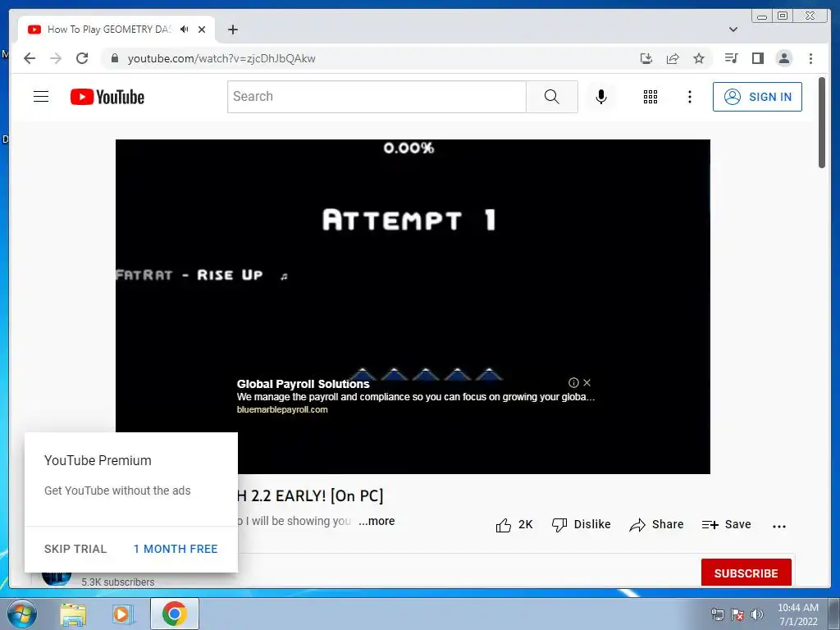Click the search magnifier button
The height and width of the screenshot is (630, 840).
tap(552, 97)
